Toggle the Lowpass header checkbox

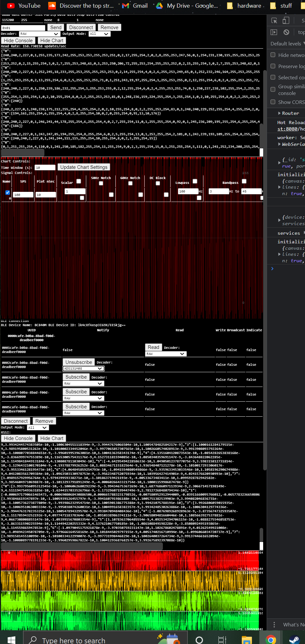[x=195, y=181]
